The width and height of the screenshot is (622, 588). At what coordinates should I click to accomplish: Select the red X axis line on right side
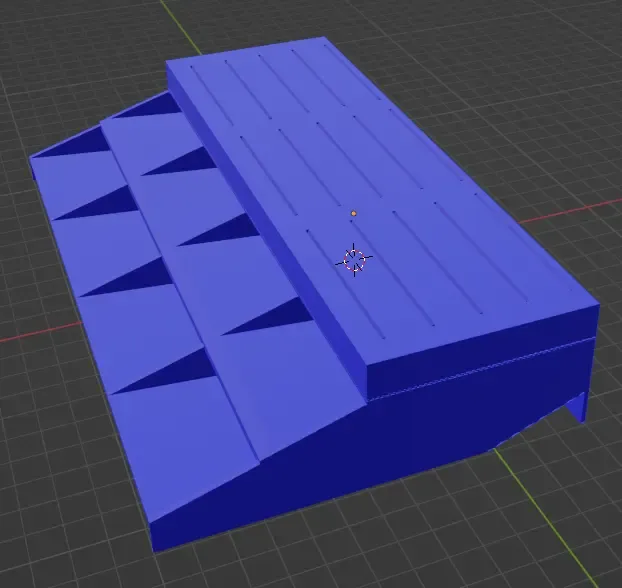point(570,212)
